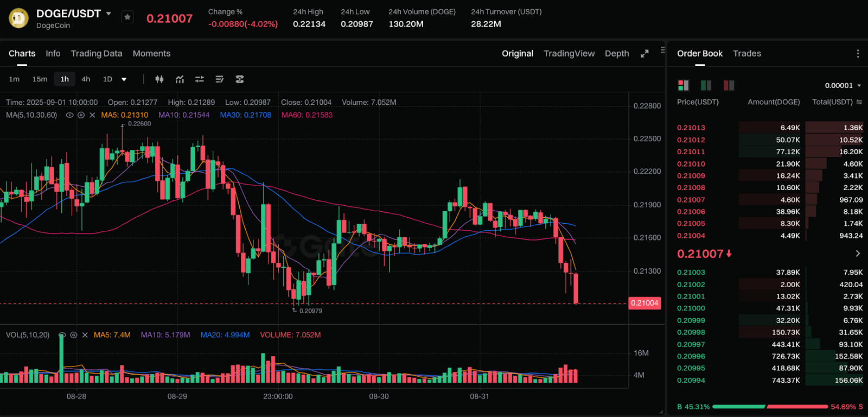Click the Dogecoin logo icon
868x417 pixels.
(18, 18)
